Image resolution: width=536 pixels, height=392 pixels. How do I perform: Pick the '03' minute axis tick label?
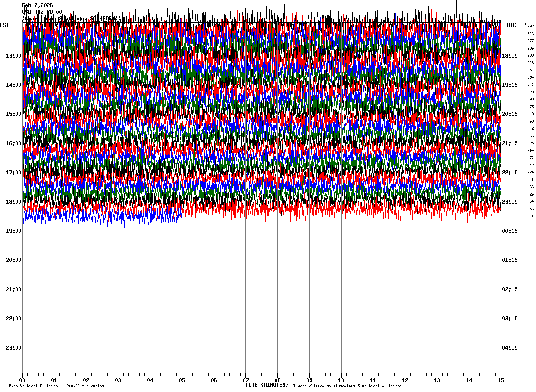118,380
